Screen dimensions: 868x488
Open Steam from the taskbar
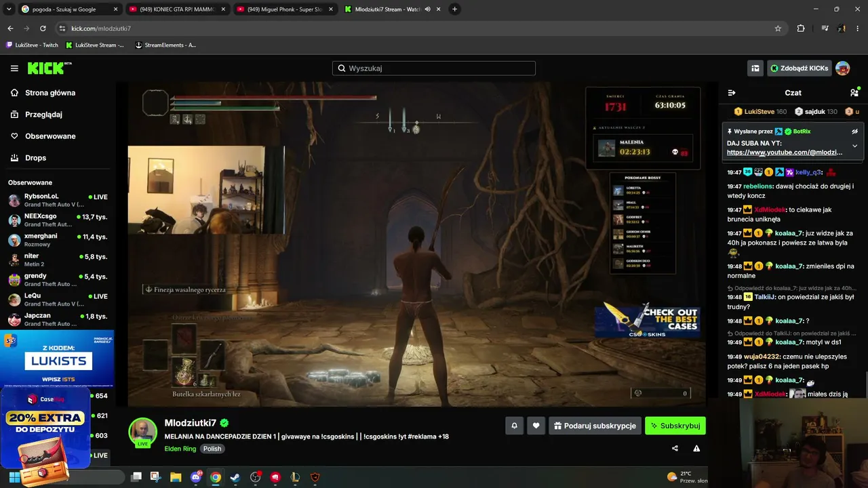(x=235, y=477)
